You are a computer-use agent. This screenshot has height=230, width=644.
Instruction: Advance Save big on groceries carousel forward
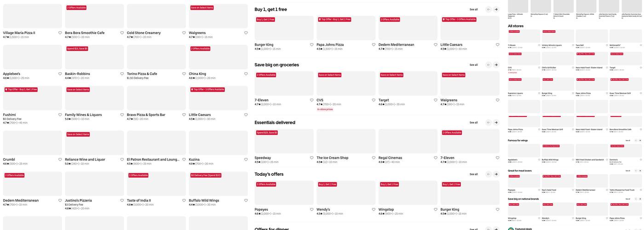point(496,65)
